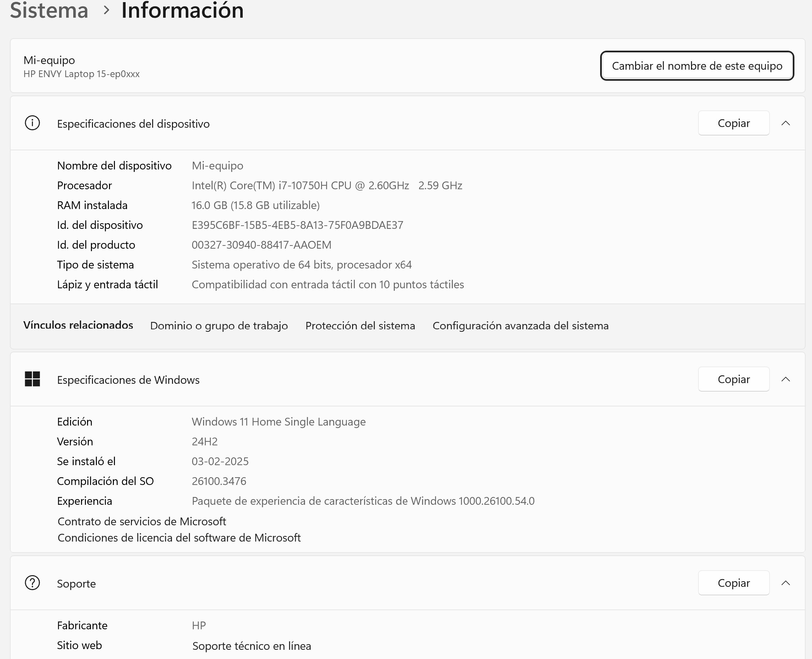812x659 pixels.
Task: Collapse the Soporte section chevron
Action: [786, 583]
